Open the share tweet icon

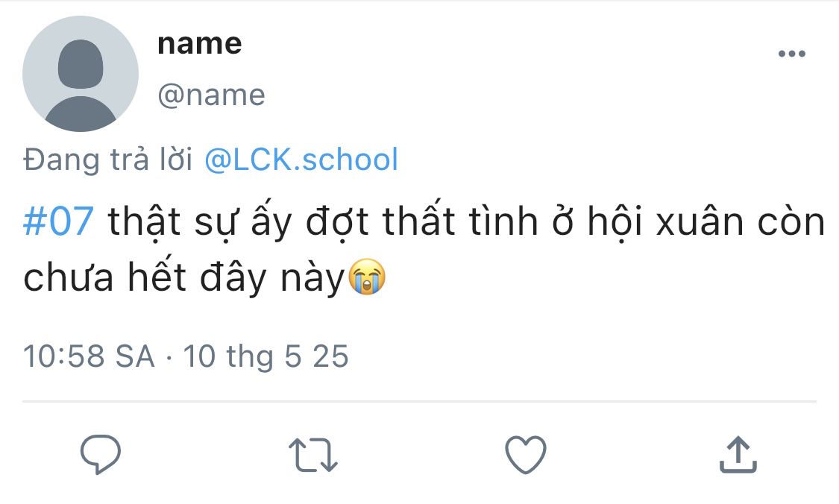[738, 454]
